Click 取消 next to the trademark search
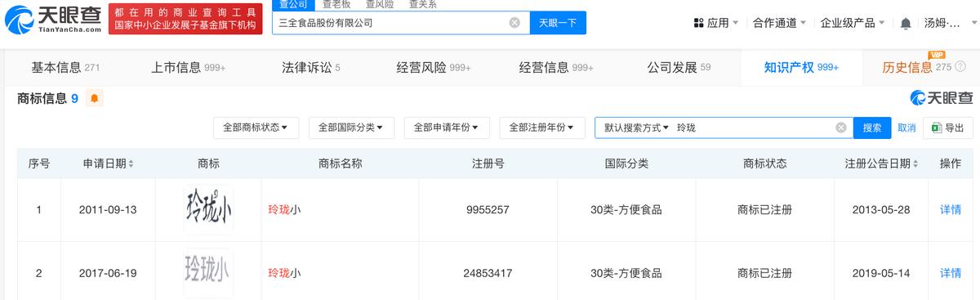The height and width of the screenshot is (300, 980). coord(906,128)
